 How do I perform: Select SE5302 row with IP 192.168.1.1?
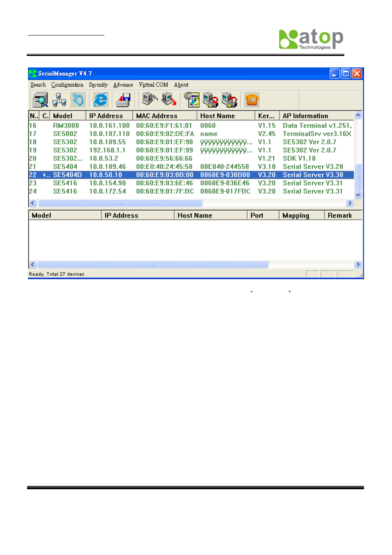click(191, 150)
